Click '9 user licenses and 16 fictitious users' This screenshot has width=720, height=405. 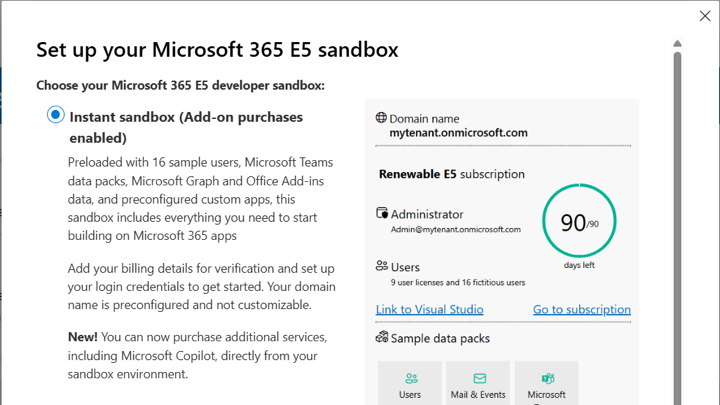[458, 282]
